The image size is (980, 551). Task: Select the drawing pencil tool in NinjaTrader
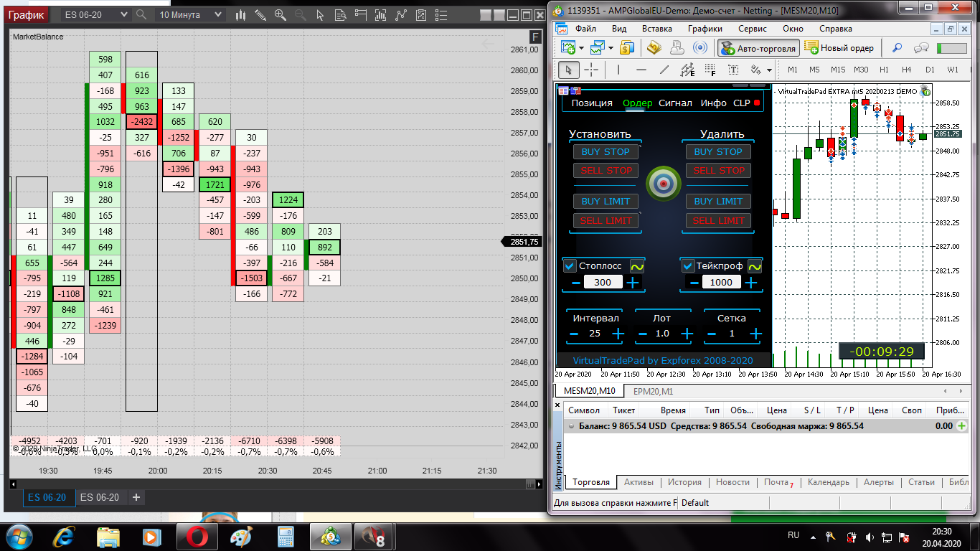(261, 14)
